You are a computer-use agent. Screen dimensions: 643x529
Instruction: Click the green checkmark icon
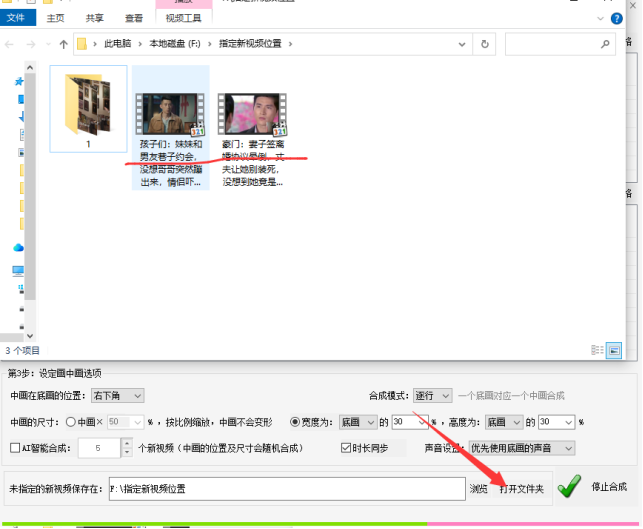(x=570, y=486)
